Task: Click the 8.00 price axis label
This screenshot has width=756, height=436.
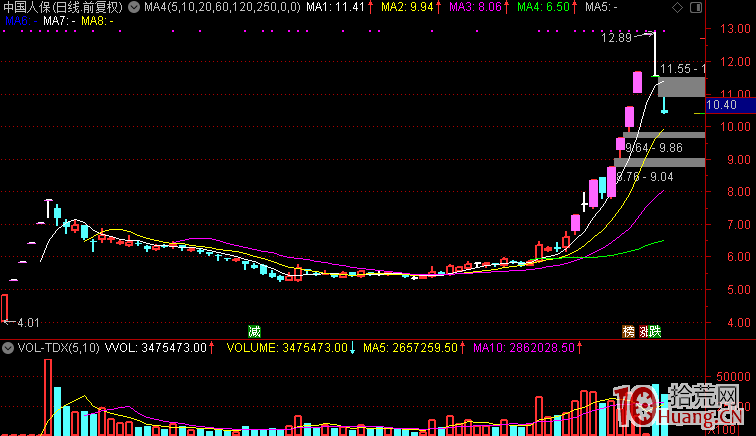Action: (739, 191)
